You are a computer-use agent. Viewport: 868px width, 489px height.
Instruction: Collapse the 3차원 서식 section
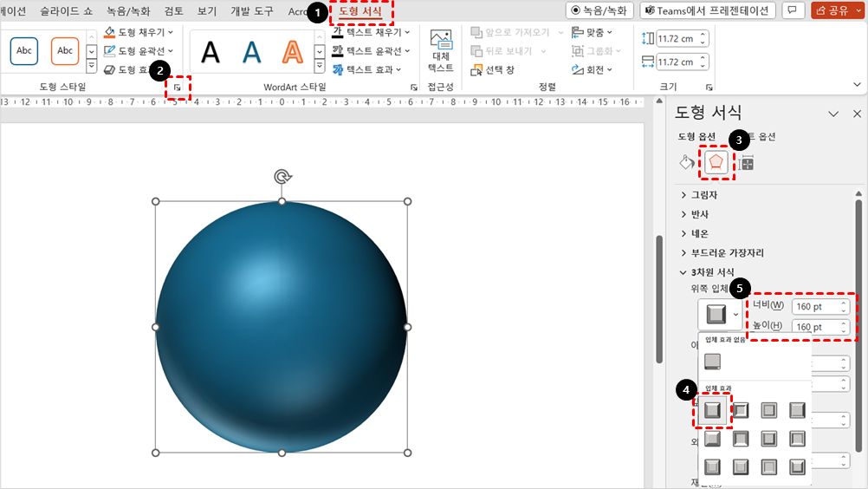(x=711, y=272)
